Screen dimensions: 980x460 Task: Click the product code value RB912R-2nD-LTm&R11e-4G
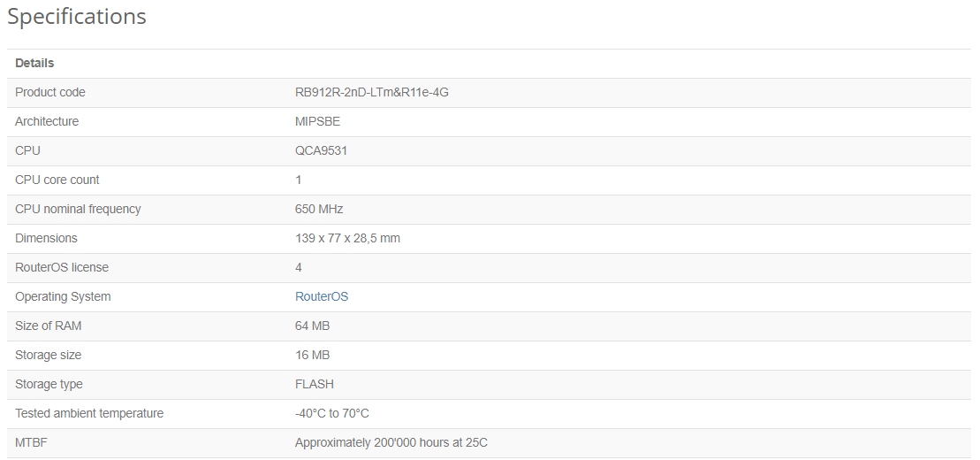(x=371, y=92)
